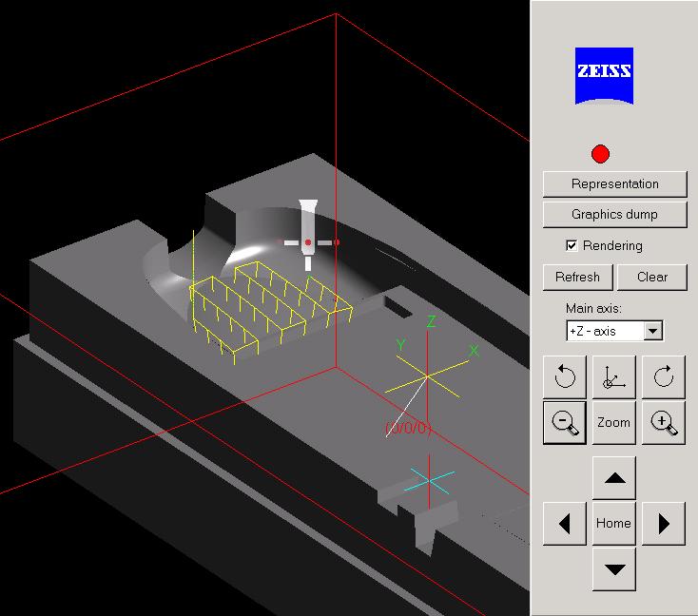Click the probe stylus in the 3D view
698x616 pixels.
click(x=308, y=235)
